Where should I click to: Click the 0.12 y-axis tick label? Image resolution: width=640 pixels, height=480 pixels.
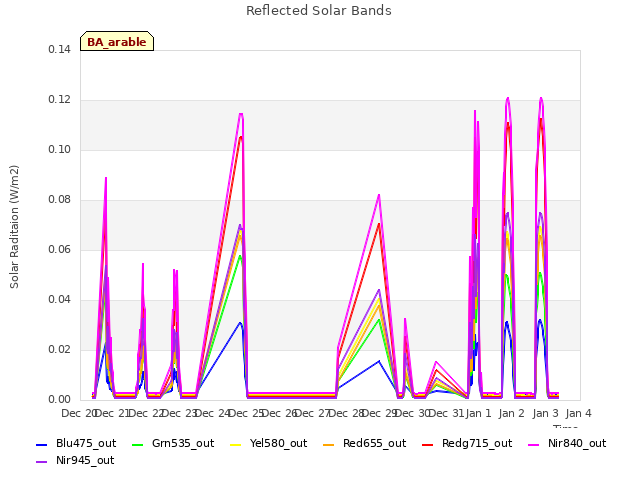click(x=59, y=100)
